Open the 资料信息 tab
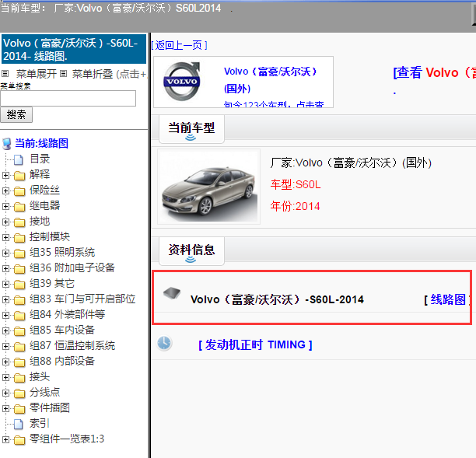The image size is (476, 458). (191, 250)
